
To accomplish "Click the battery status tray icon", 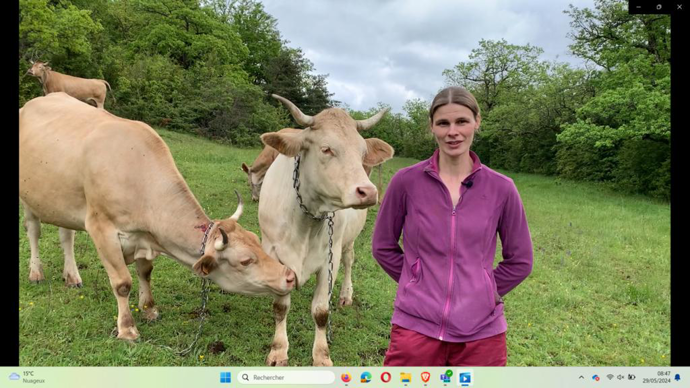I will [631, 377].
